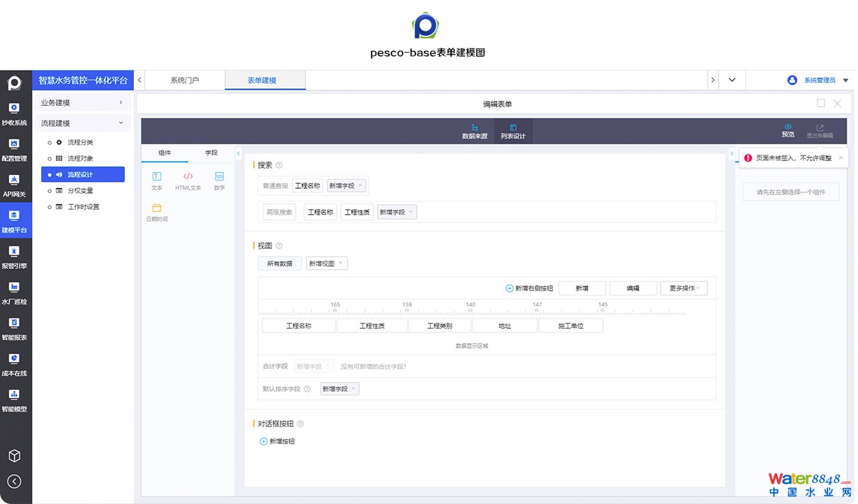Open the 配置管理 sidebar icon

tap(14, 150)
